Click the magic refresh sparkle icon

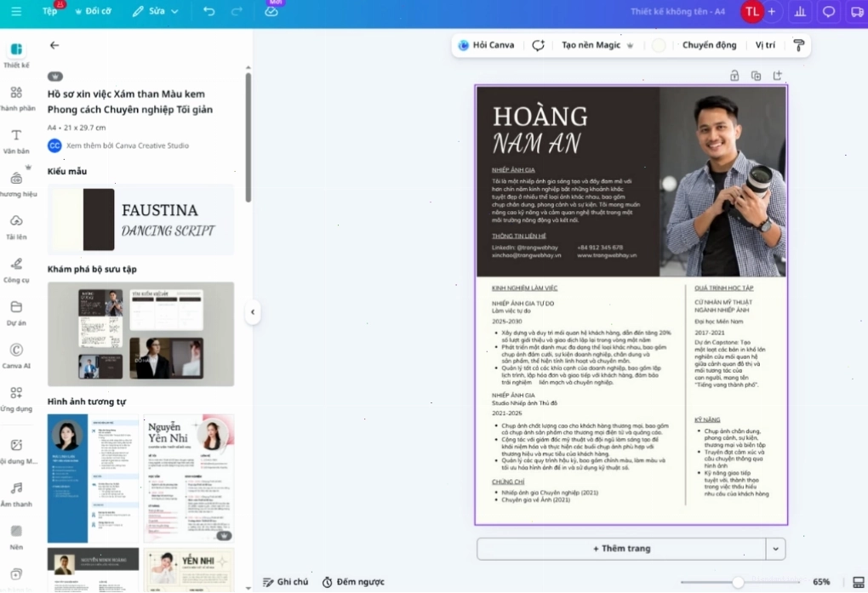[x=538, y=45]
